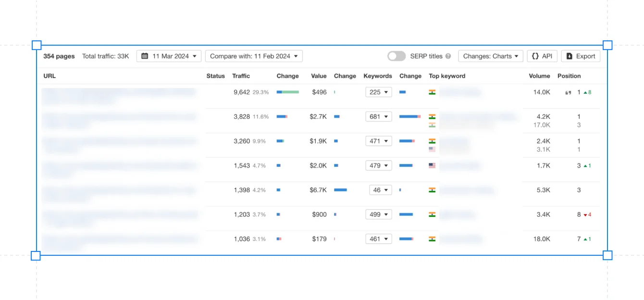Sort by the Volume column header
Screen dimensions: 644x300
(x=539, y=76)
